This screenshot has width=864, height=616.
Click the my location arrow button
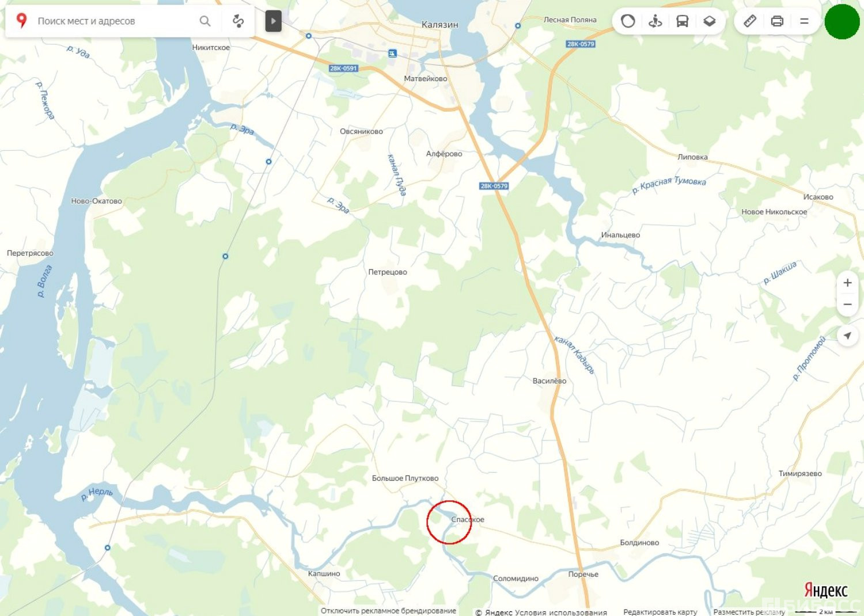coord(847,336)
